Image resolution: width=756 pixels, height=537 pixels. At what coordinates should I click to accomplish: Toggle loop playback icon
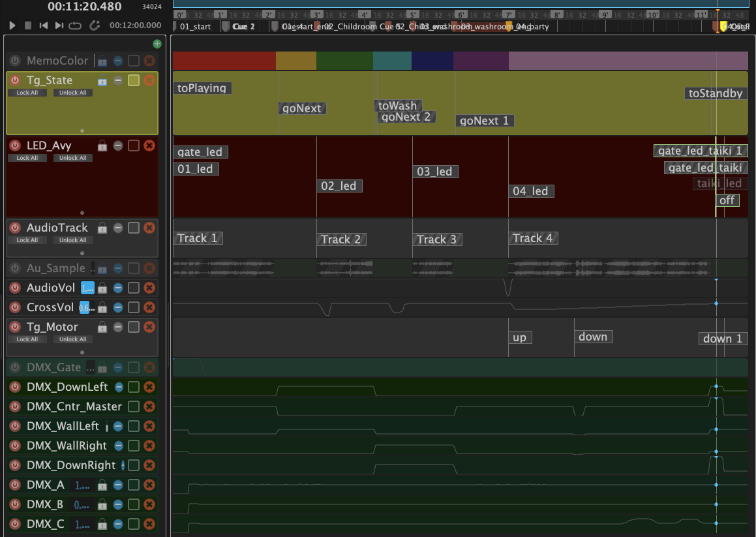(74, 25)
